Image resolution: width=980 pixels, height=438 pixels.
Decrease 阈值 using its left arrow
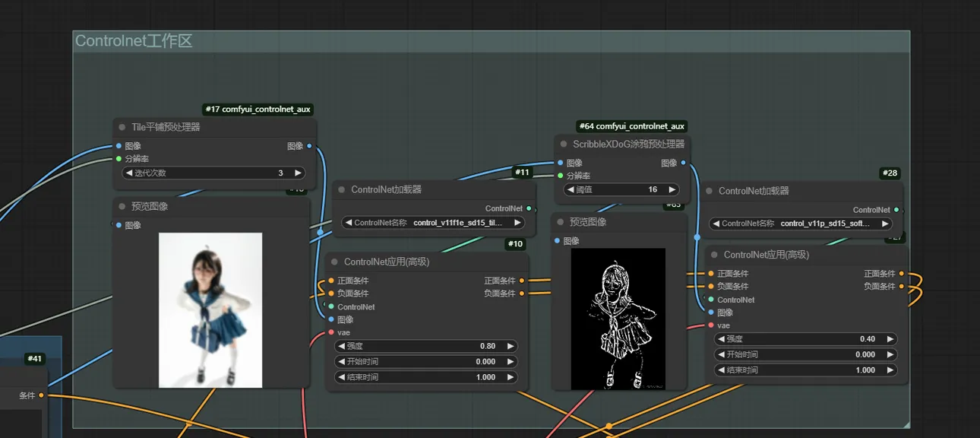(571, 189)
